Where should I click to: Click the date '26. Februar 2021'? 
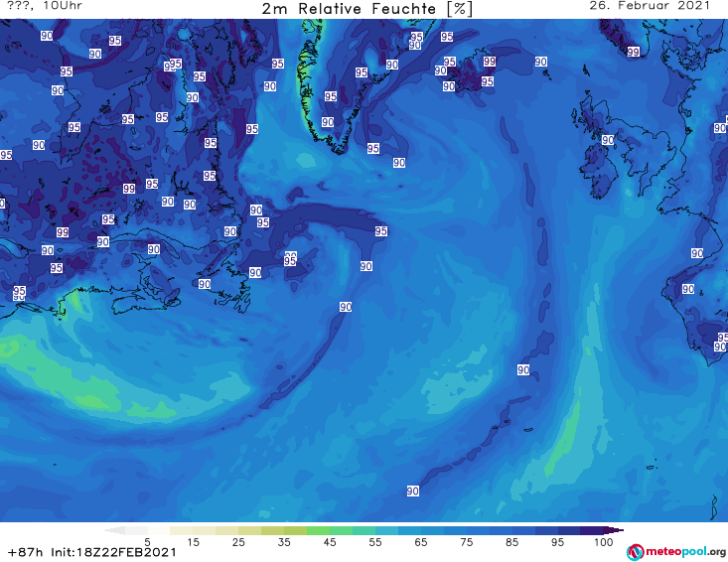650,6
